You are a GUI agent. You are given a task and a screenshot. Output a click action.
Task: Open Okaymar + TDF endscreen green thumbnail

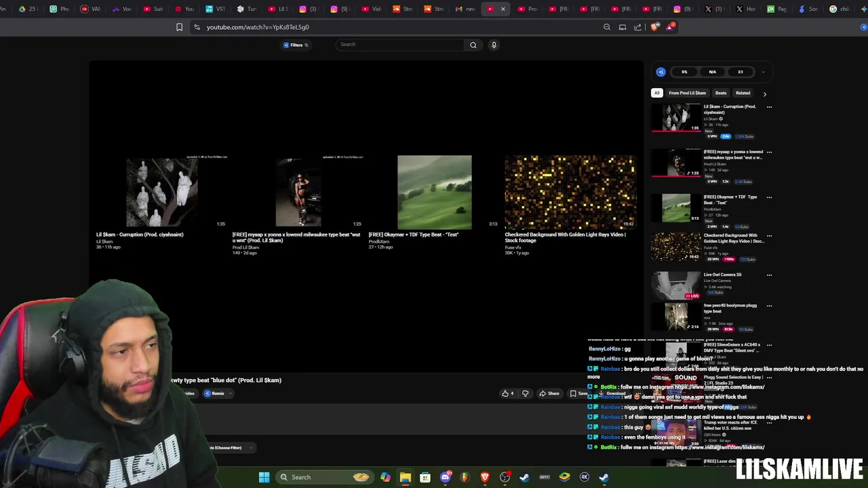[435, 192]
